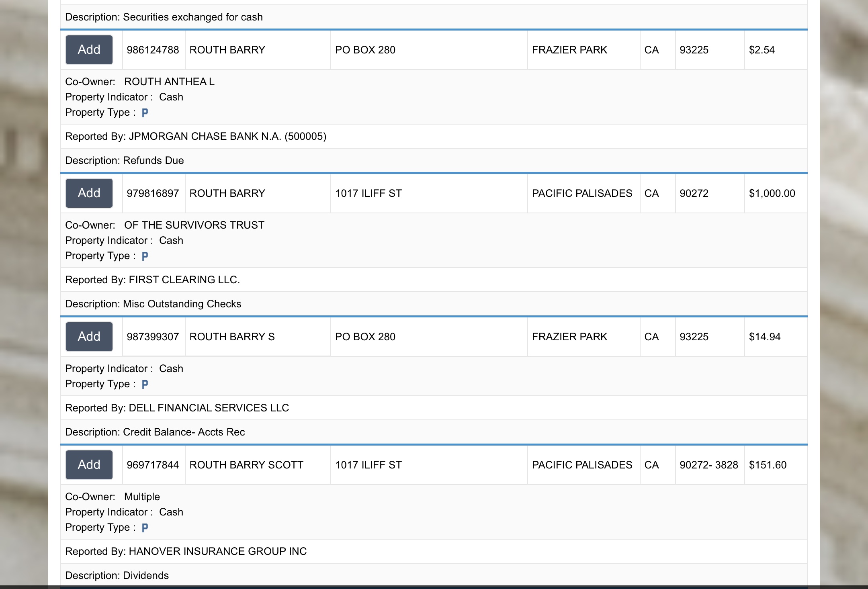Add property 979816897 to claim
Image resolution: width=868 pixels, height=589 pixels.
(x=89, y=193)
